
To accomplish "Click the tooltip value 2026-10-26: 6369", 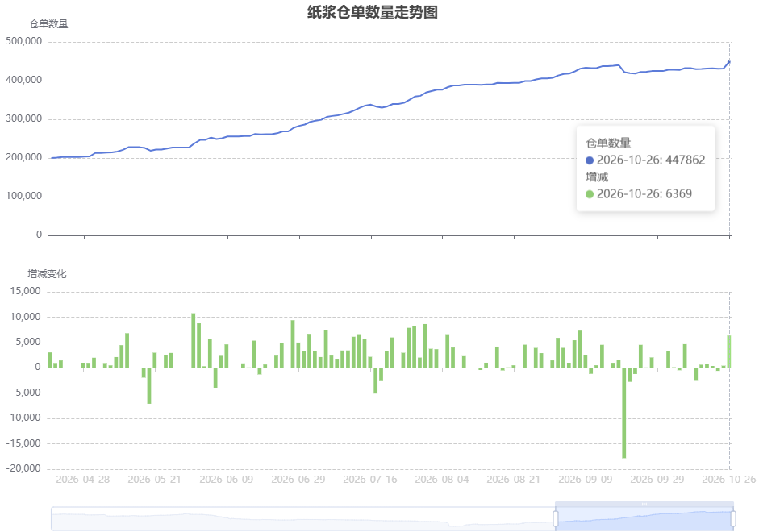I will [644, 193].
